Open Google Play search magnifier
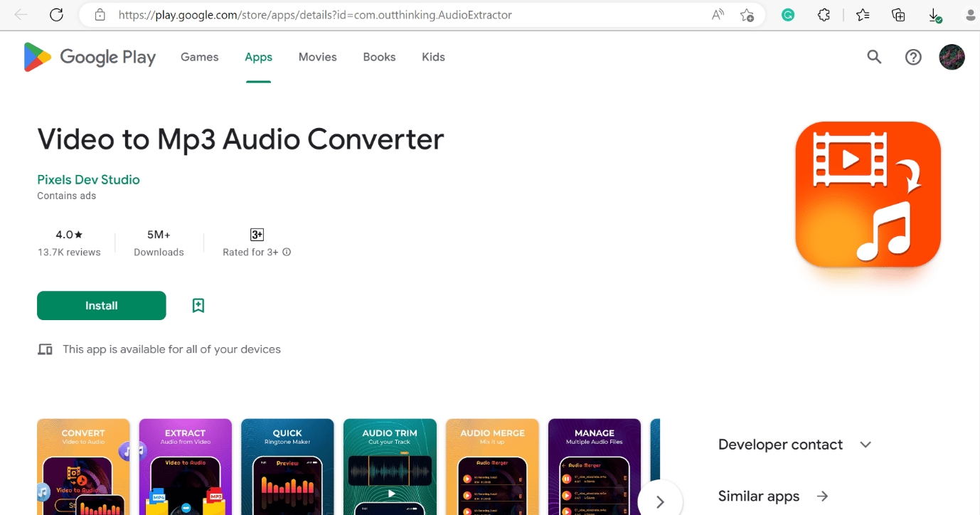This screenshot has width=980, height=515. pyautogui.click(x=874, y=57)
